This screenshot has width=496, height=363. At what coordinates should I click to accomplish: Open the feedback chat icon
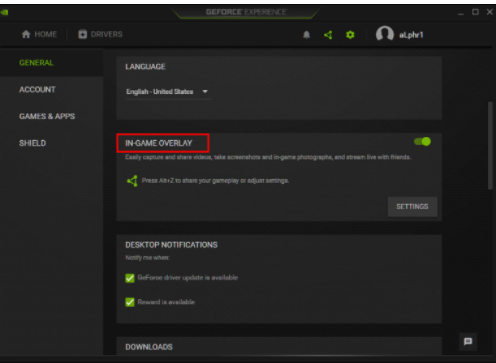click(x=468, y=341)
